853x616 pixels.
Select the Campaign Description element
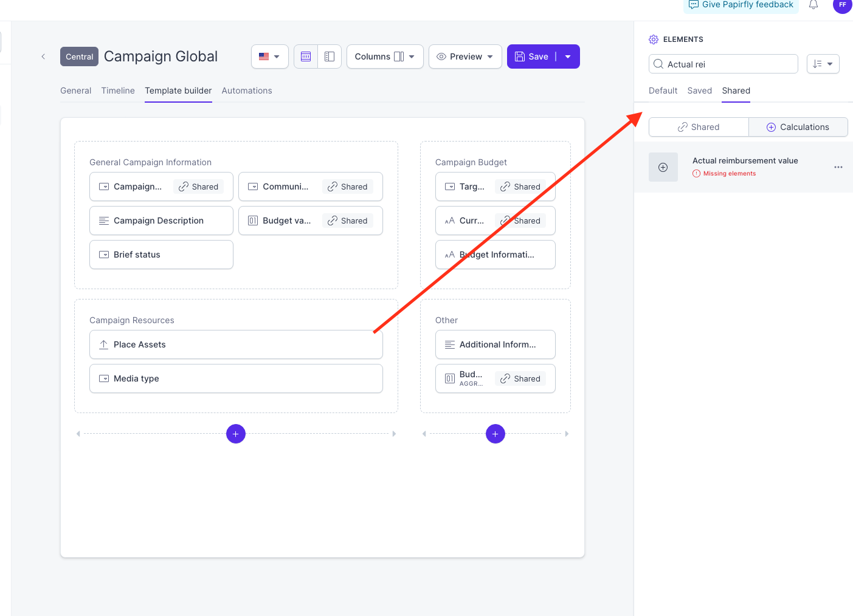pos(161,221)
